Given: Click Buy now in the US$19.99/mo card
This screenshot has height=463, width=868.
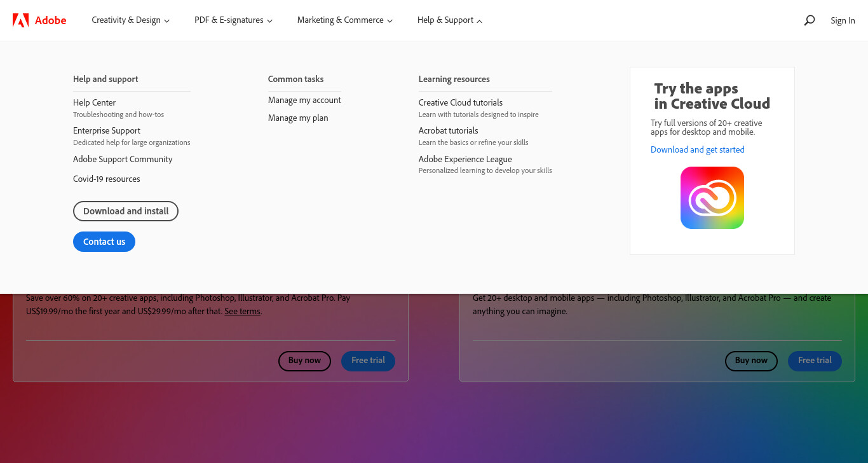Looking at the screenshot, I should point(304,361).
